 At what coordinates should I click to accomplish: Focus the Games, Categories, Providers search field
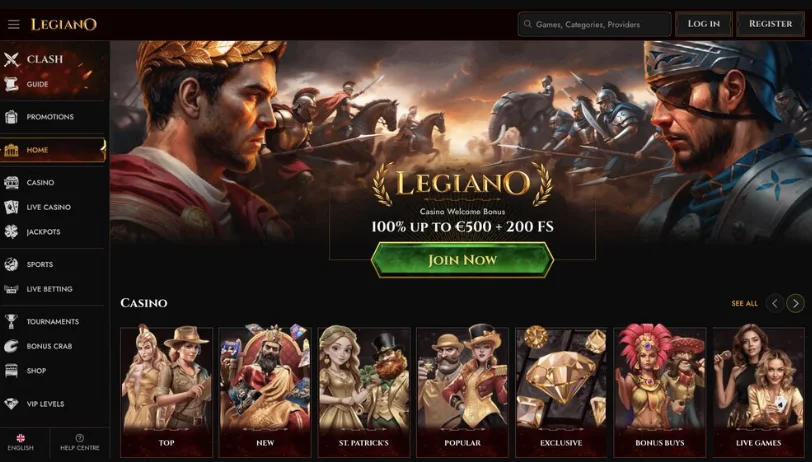tap(594, 24)
